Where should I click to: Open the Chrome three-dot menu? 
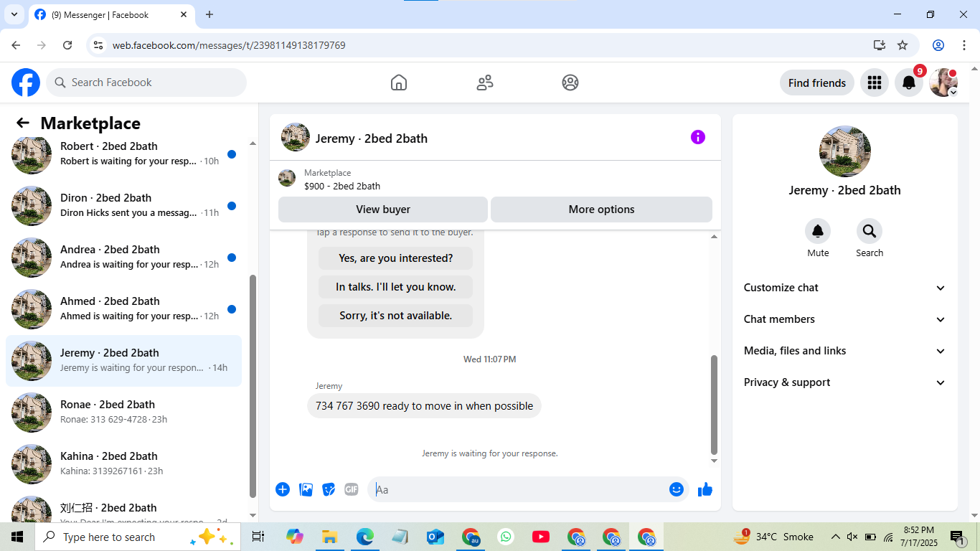click(x=964, y=45)
